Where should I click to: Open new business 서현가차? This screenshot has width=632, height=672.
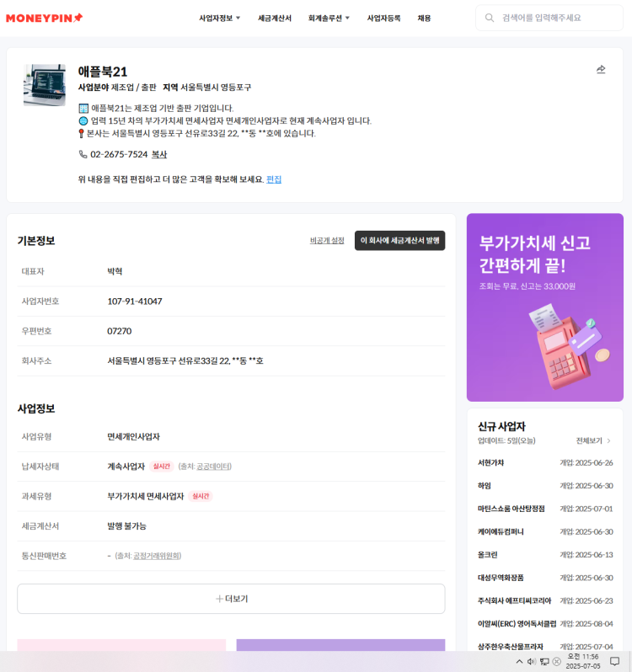491,463
